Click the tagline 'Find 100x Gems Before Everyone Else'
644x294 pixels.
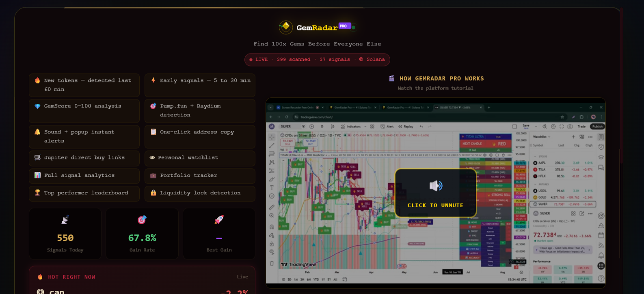point(318,44)
